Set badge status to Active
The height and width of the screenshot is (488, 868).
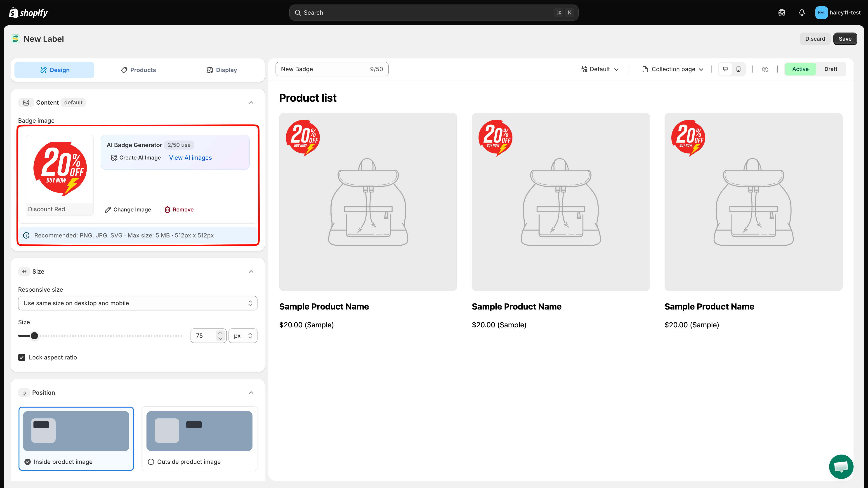pos(800,69)
